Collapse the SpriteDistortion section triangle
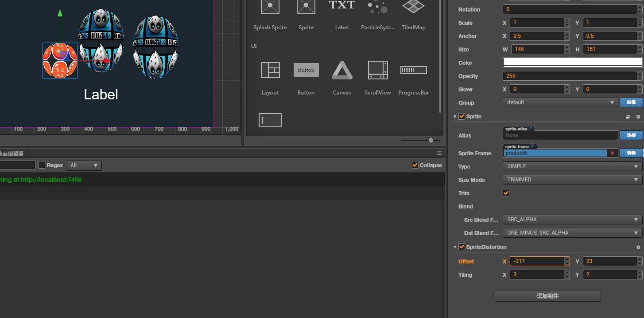Viewport: 644px width, 318px height. point(454,247)
